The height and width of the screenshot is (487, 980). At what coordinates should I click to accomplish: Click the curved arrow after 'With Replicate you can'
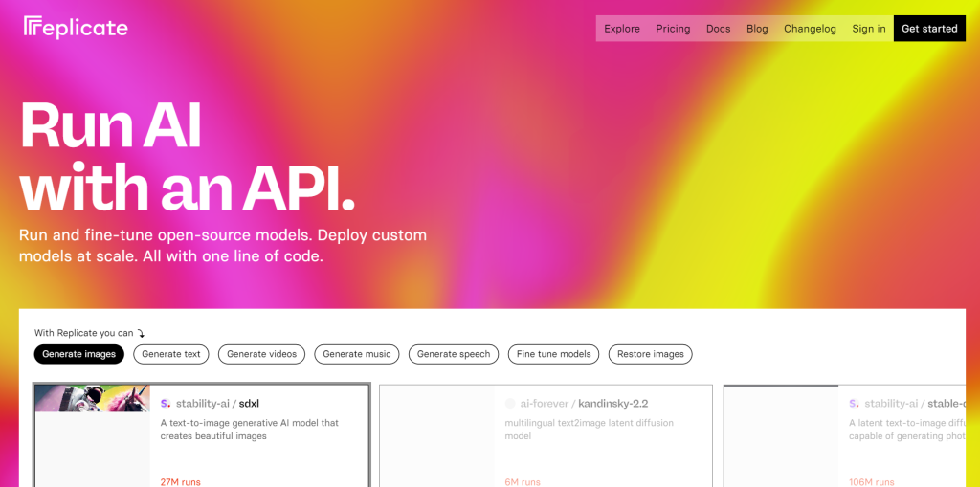(x=142, y=334)
